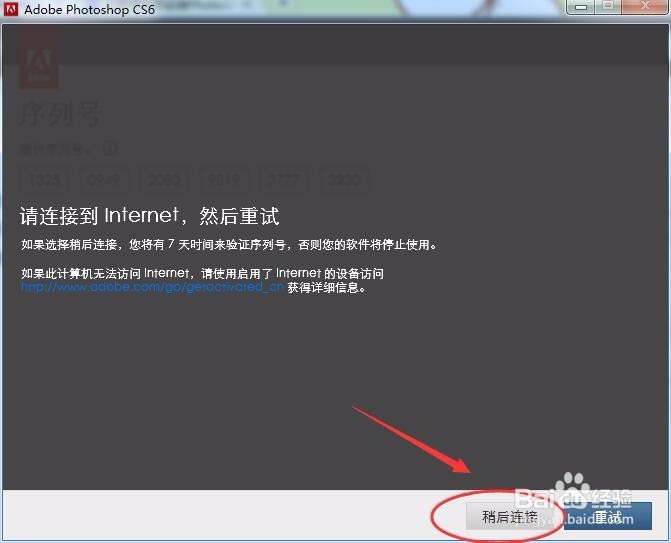Screen dimensions: 671x543
Task: Click the text 获得详细信息
Action: click(326, 288)
